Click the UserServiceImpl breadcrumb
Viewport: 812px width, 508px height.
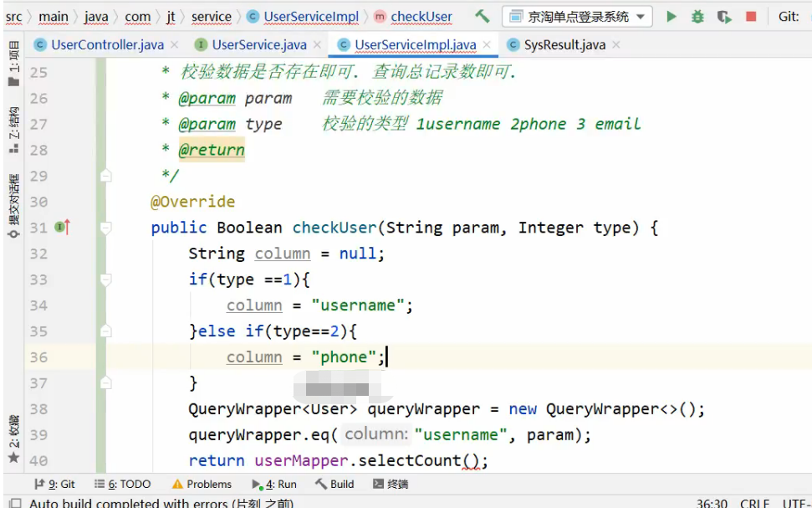pyautogui.click(x=311, y=17)
